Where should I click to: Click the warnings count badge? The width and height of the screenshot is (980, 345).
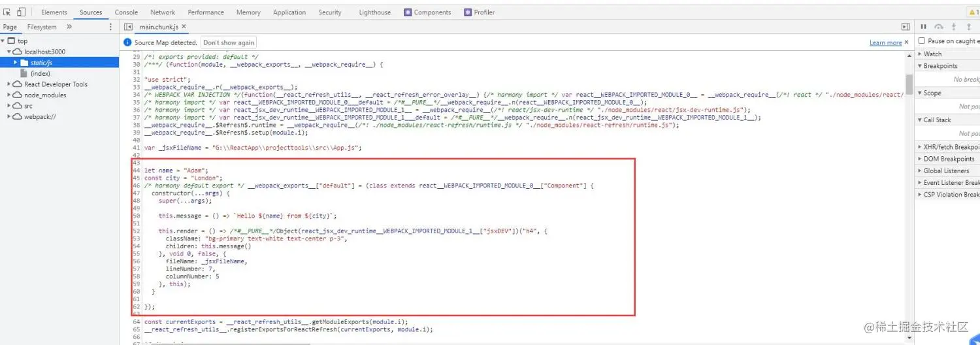(973, 12)
